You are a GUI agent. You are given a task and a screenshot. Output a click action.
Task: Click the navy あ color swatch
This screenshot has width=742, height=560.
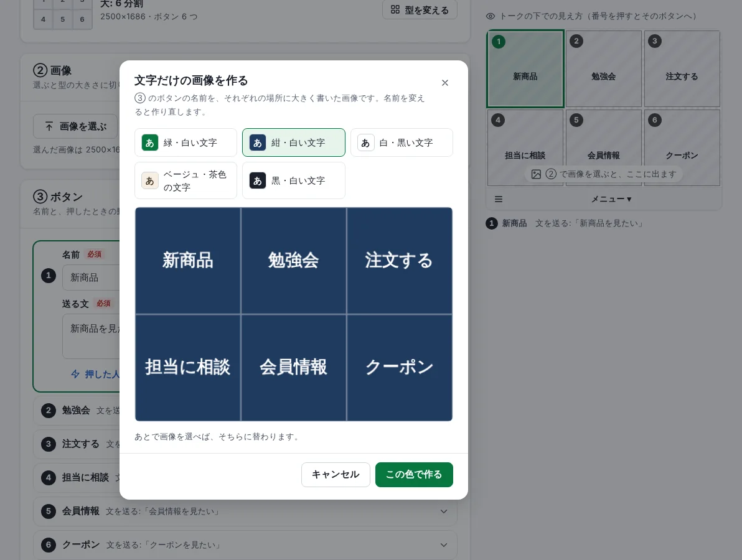coord(258,142)
